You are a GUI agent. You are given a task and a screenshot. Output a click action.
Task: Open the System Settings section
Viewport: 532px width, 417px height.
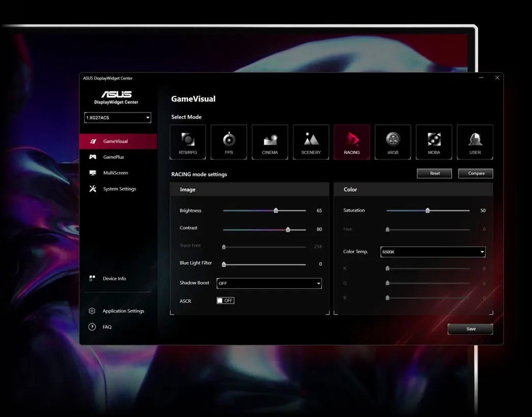pos(118,189)
